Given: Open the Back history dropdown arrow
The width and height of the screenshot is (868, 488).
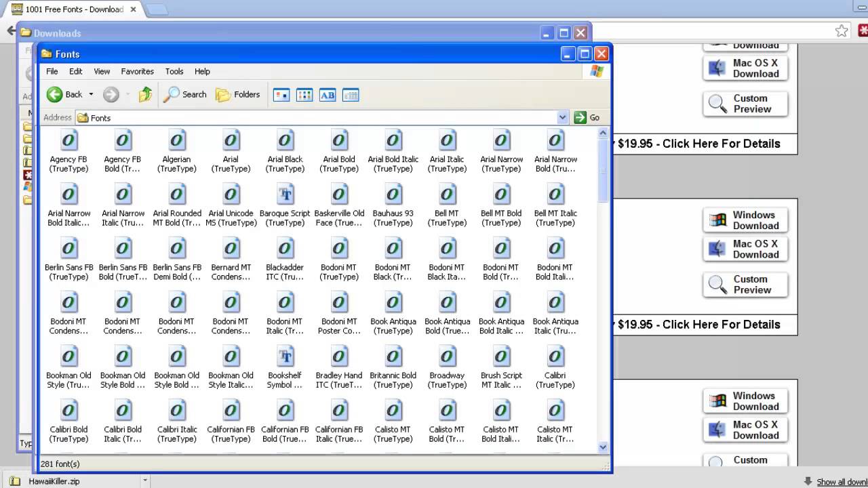Looking at the screenshot, I should [x=91, y=95].
